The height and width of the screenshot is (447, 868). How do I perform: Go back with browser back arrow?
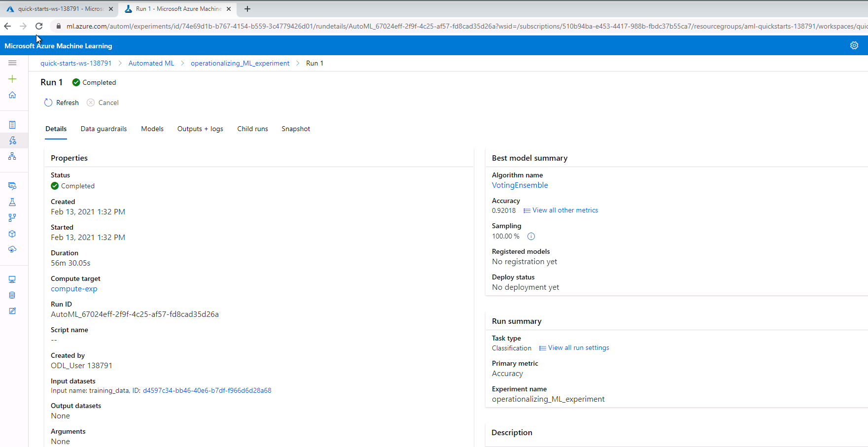point(7,26)
